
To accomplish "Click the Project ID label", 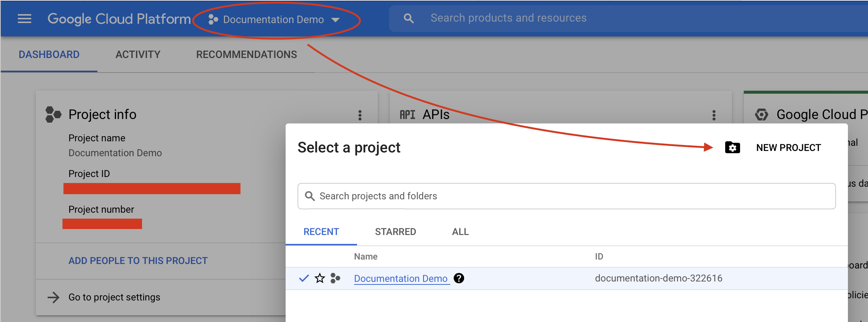I will 89,174.
